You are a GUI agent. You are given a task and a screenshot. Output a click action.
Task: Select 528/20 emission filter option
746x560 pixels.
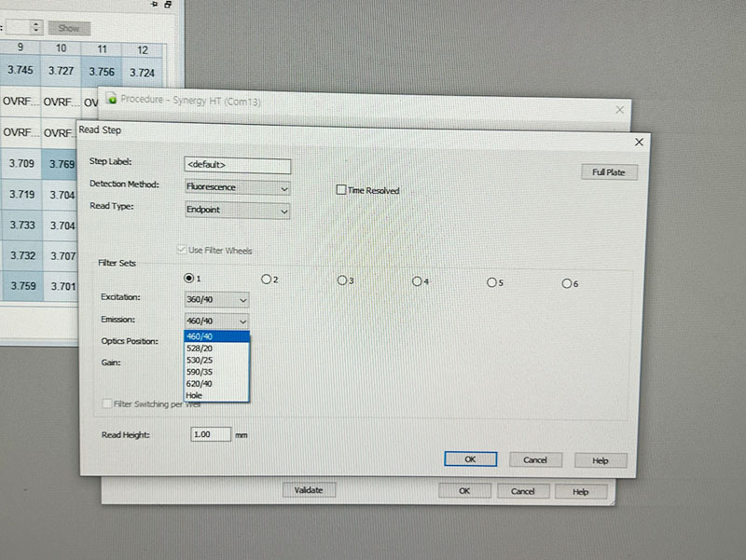pos(200,348)
